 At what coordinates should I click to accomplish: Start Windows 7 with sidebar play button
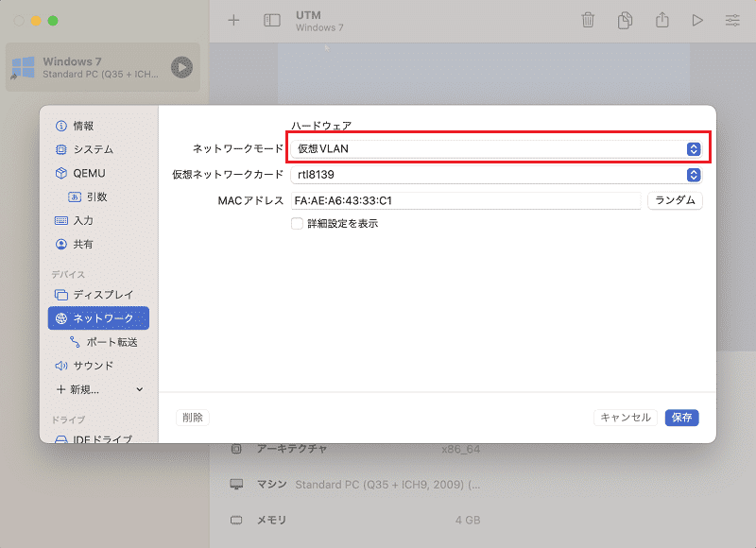point(181,67)
